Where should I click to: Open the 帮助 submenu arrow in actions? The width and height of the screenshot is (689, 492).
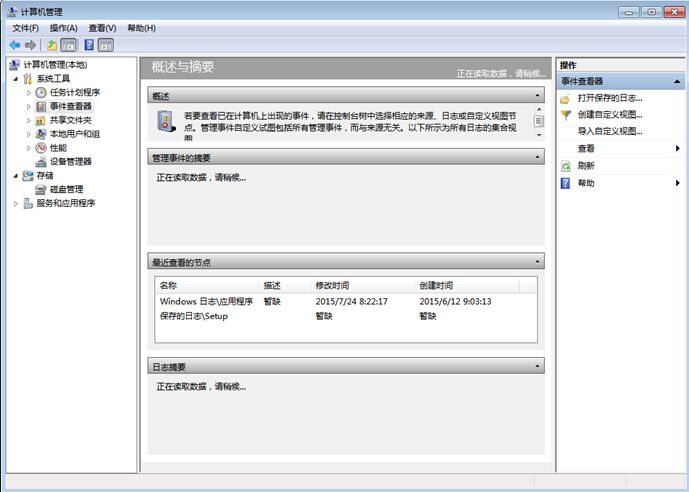coord(678,183)
